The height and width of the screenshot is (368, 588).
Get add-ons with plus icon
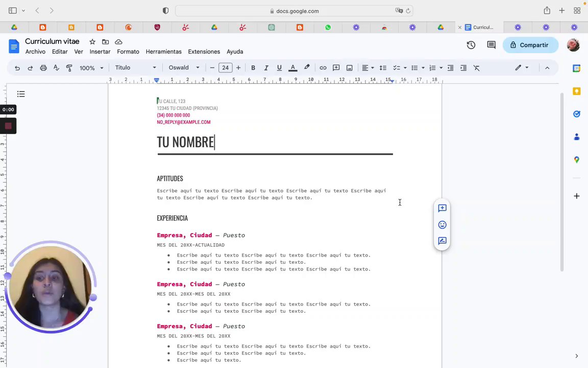[x=577, y=196]
